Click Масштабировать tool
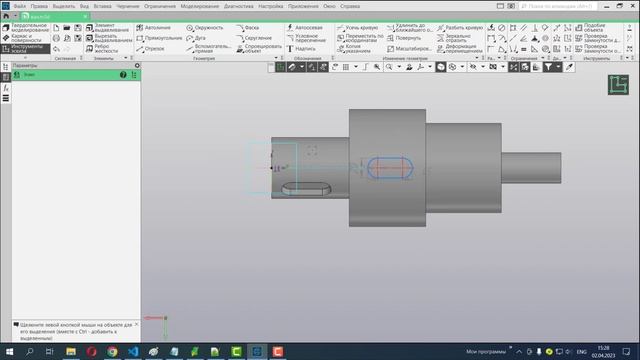640x360 pixels. click(x=409, y=49)
